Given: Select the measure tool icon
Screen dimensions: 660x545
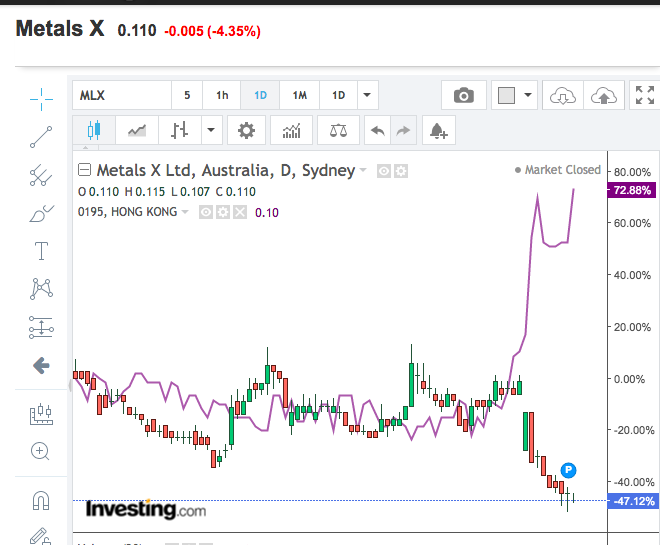Looking at the screenshot, I should tap(41, 415).
